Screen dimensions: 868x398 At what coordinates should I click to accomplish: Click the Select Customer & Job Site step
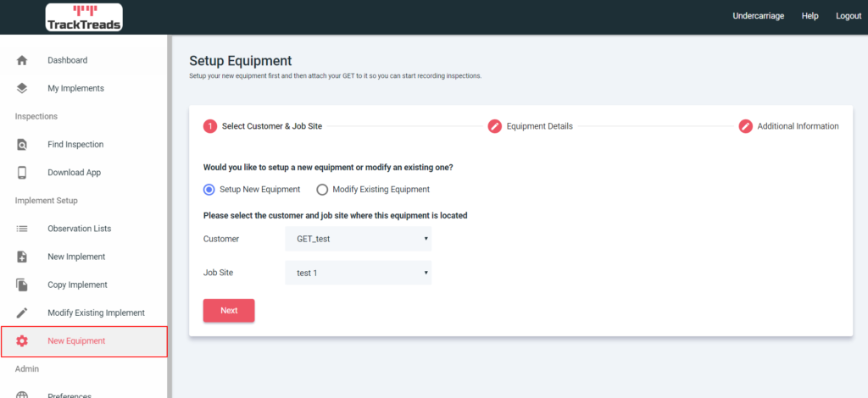click(272, 126)
